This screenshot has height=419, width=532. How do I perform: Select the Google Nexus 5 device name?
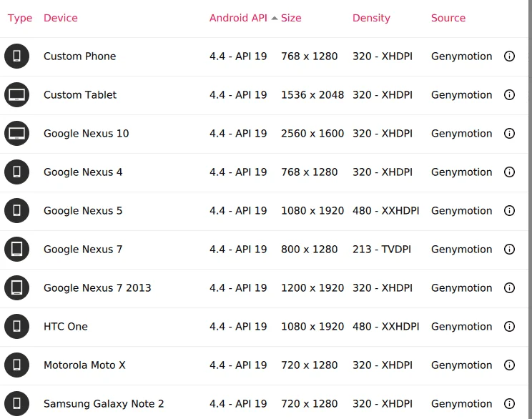tap(83, 211)
